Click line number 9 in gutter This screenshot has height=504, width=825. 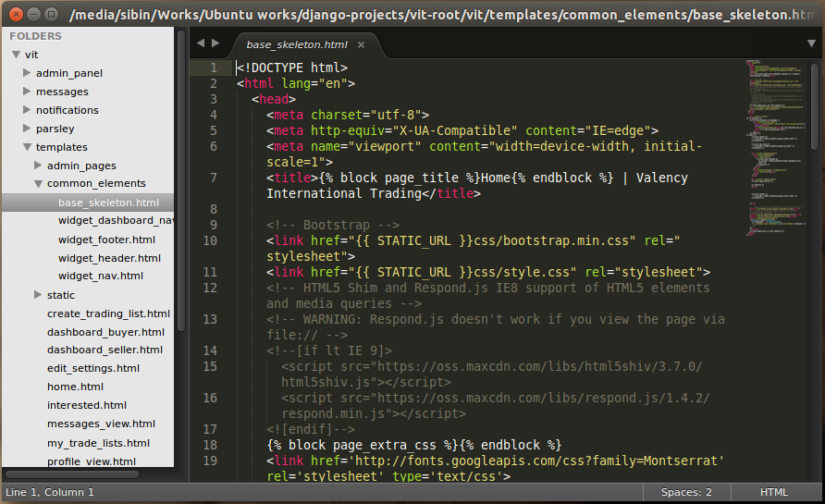pyautogui.click(x=213, y=225)
